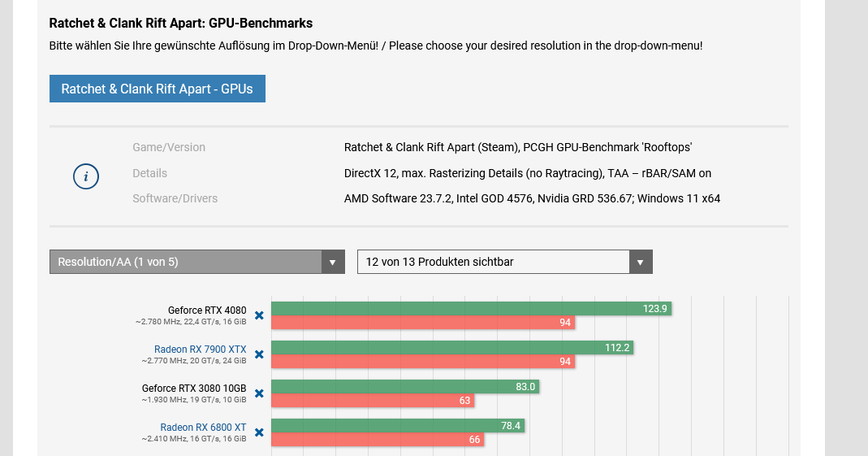Click the Ratchet & Clank Rift Apart: GPU-Benchmarks heading
The width and height of the screenshot is (868, 456).
click(181, 24)
